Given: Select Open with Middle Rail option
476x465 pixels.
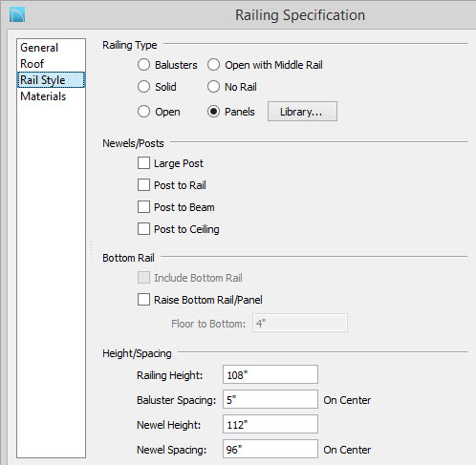Looking at the screenshot, I should (213, 65).
